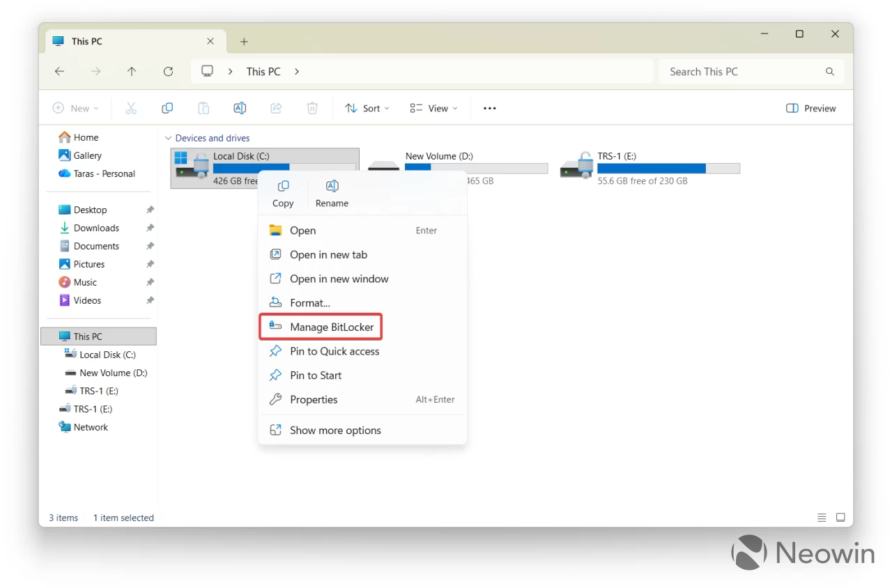Click chevron after This PC in address bar

[x=297, y=72]
